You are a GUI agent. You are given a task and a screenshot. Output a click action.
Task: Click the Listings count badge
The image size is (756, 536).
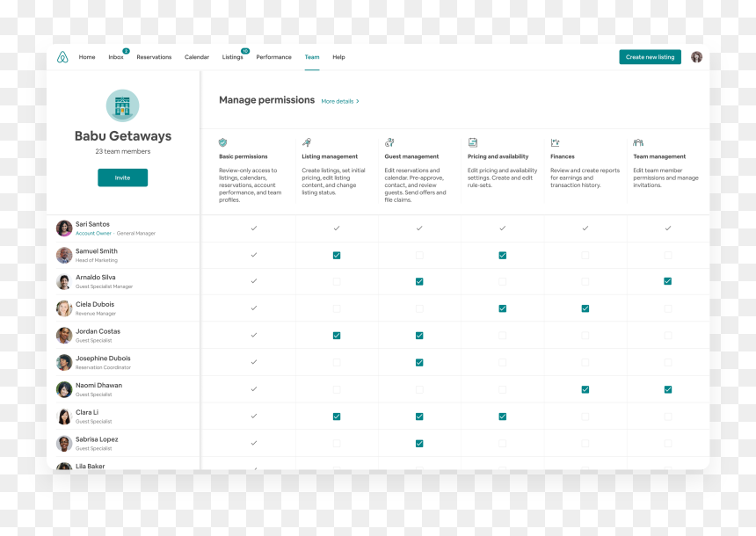[245, 51]
